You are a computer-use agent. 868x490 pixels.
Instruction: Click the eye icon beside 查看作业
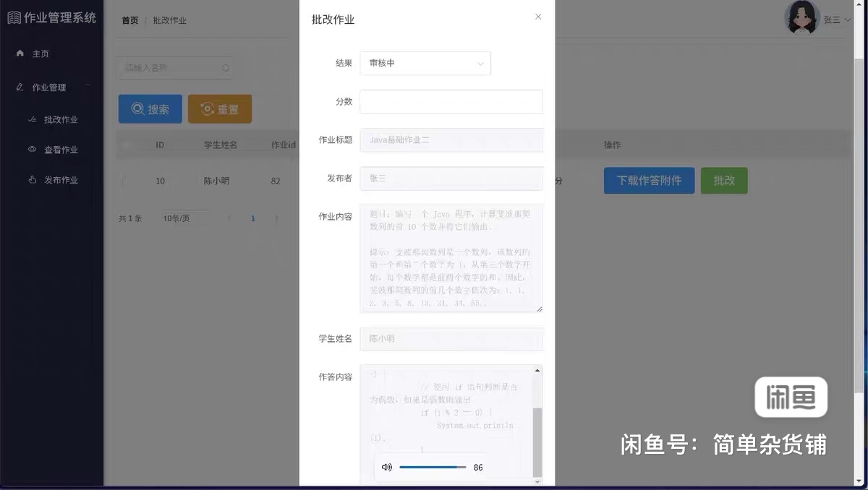coord(32,150)
